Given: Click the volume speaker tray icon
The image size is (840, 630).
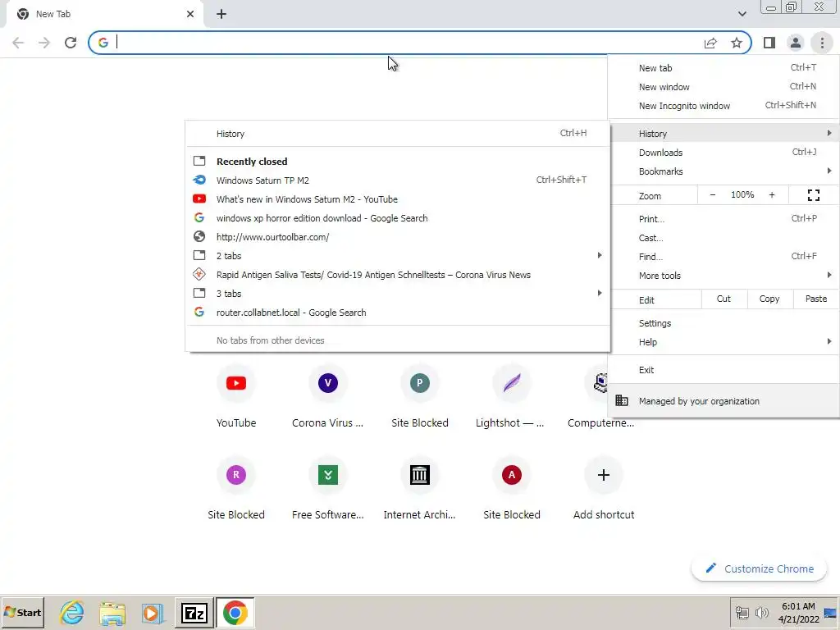Looking at the screenshot, I should point(762,612).
